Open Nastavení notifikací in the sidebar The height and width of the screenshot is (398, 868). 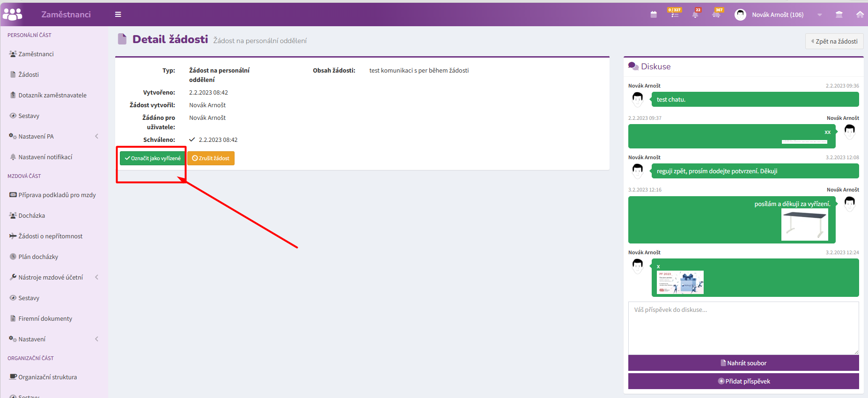[45, 157]
